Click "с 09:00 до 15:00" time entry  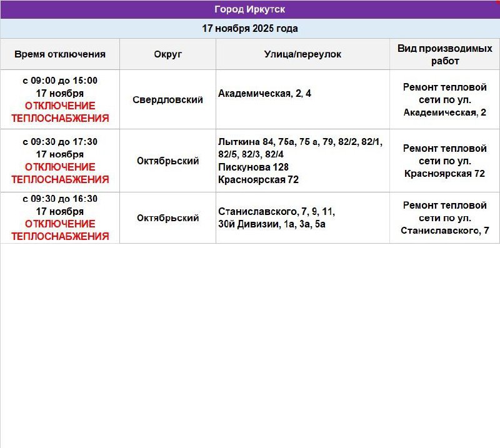point(60,81)
